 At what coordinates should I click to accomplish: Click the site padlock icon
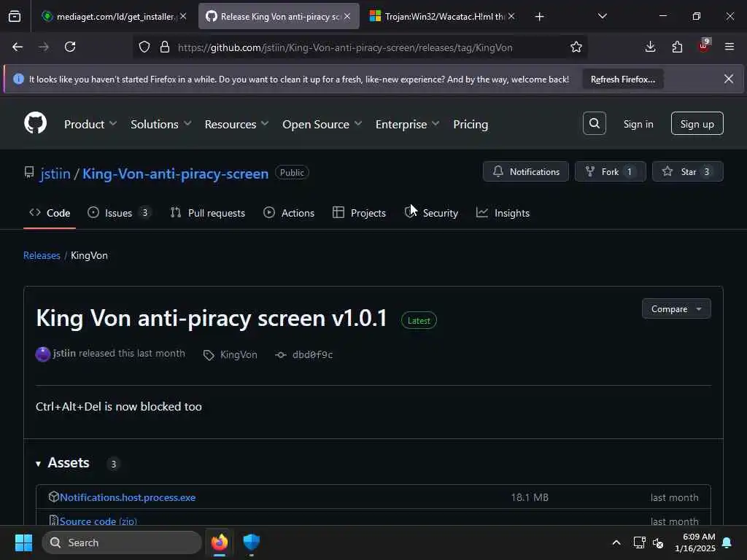click(x=165, y=47)
